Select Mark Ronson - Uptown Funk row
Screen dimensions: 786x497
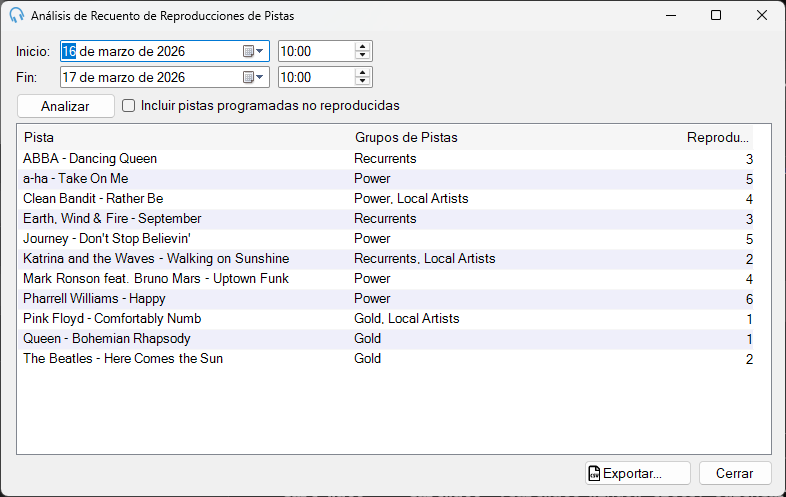[x=385, y=279]
